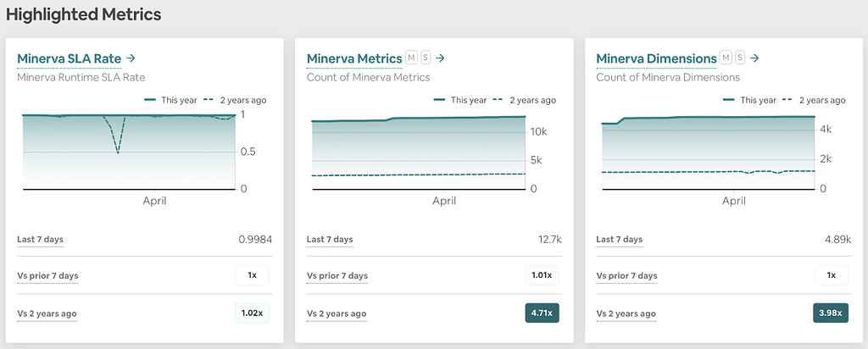This screenshot has width=868, height=349.
Task: Click the dip in the SLA Rate dashed line
Action: pyautogui.click(x=117, y=151)
